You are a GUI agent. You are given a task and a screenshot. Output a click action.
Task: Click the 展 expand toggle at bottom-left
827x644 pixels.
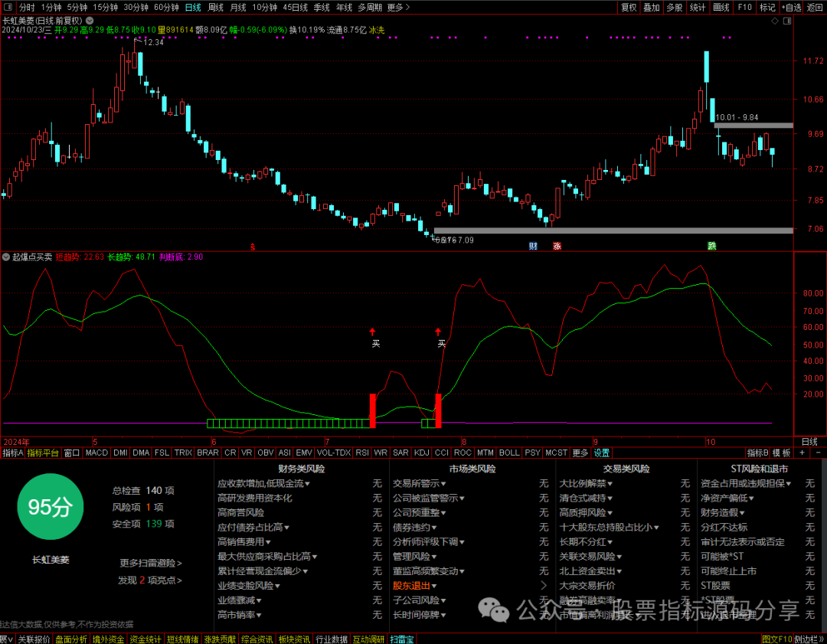pos(6,639)
